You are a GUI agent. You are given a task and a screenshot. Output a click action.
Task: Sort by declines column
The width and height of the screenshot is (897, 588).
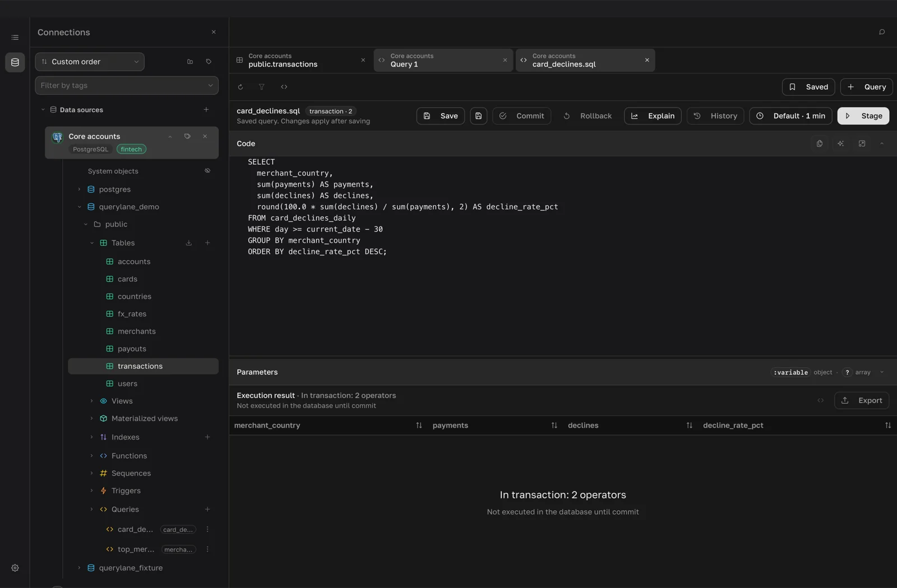pyautogui.click(x=690, y=425)
